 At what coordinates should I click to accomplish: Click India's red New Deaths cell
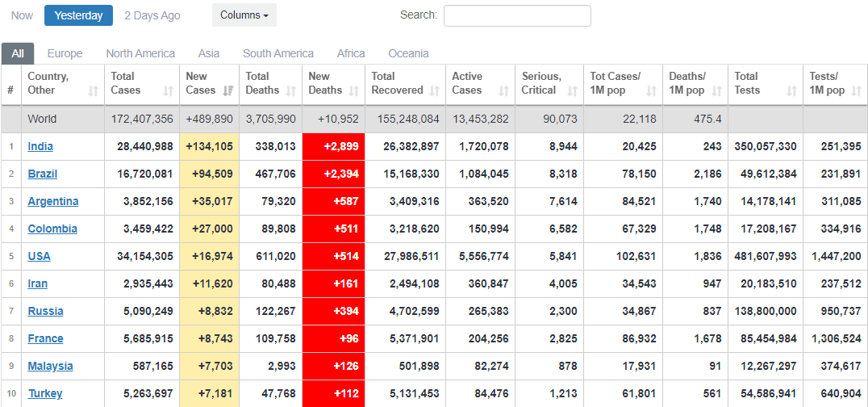tap(333, 146)
